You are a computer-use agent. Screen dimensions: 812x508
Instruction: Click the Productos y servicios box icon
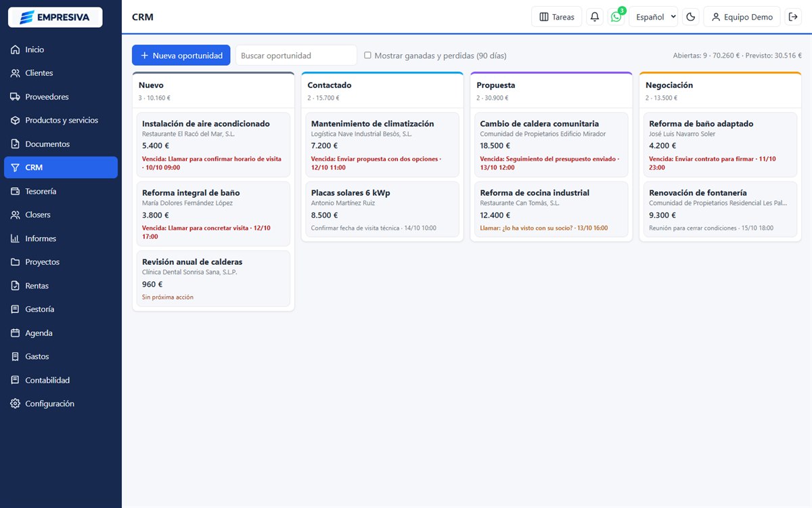15,121
